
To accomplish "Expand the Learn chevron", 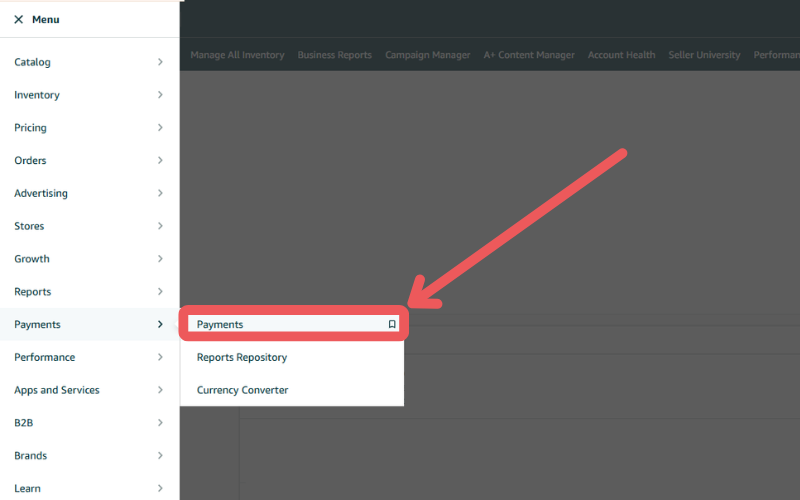I will point(160,488).
